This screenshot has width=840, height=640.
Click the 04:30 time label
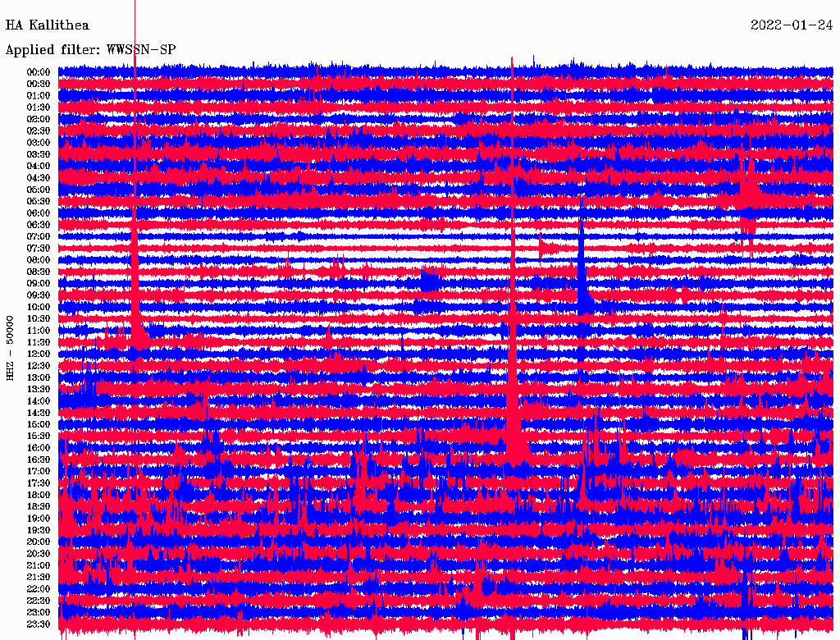[38, 178]
